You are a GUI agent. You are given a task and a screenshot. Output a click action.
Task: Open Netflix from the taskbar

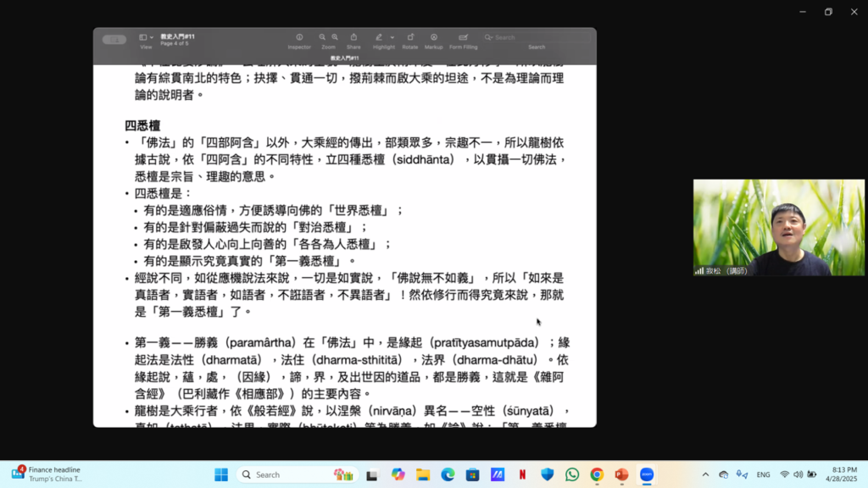click(522, 474)
